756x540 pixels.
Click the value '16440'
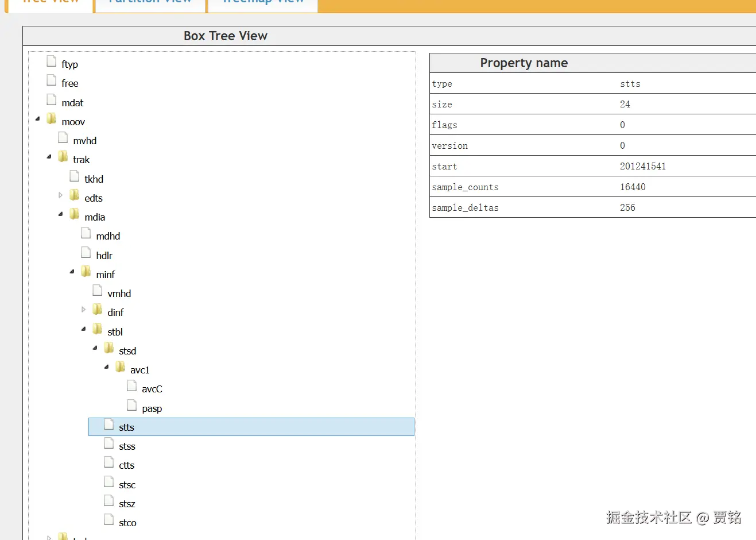click(633, 187)
